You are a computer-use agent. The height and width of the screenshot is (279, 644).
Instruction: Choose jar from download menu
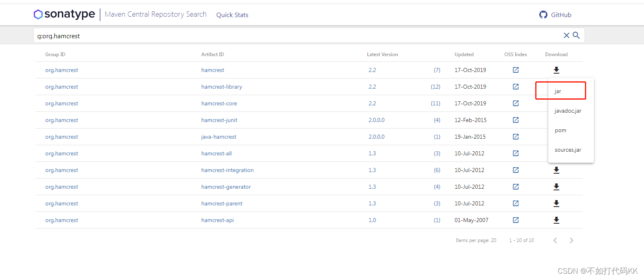571,91
